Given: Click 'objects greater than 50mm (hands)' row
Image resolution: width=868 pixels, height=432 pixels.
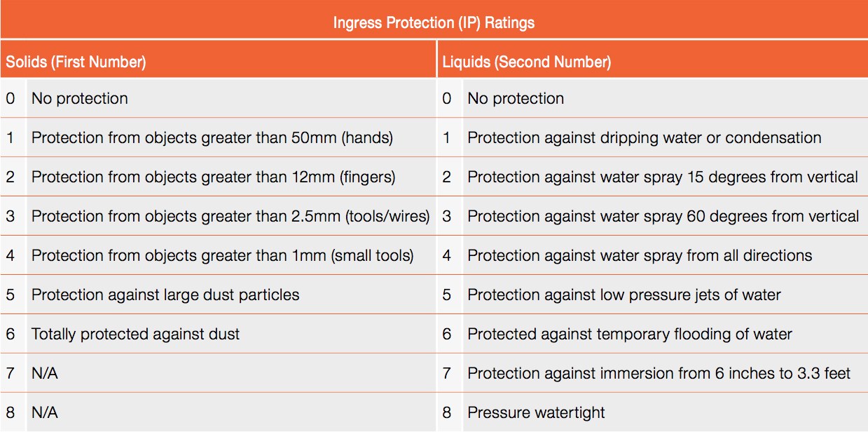Looking at the screenshot, I should click(212, 137).
